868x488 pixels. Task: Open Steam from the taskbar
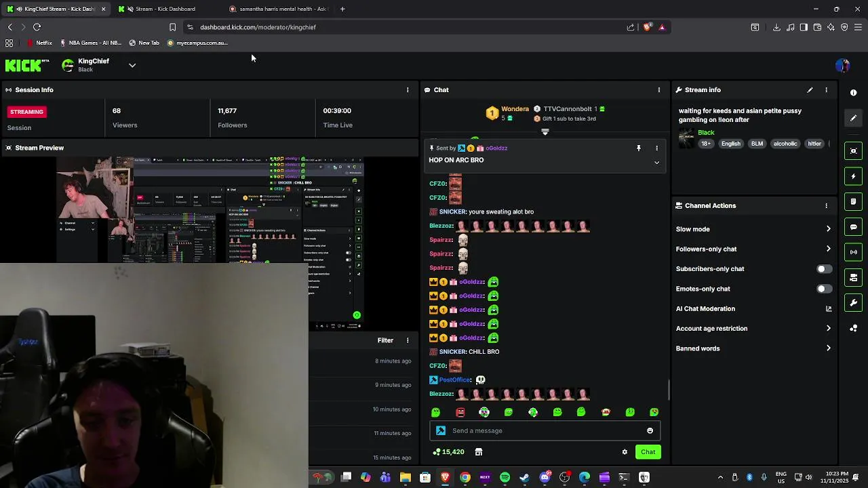point(524,477)
